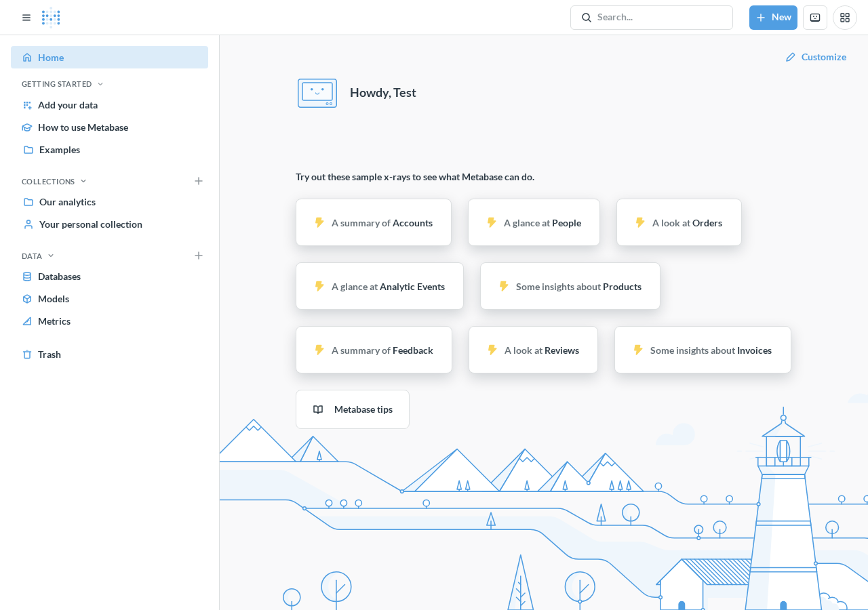Click the Add your data icon
The image size is (868, 610).
(x=27, y=105)
